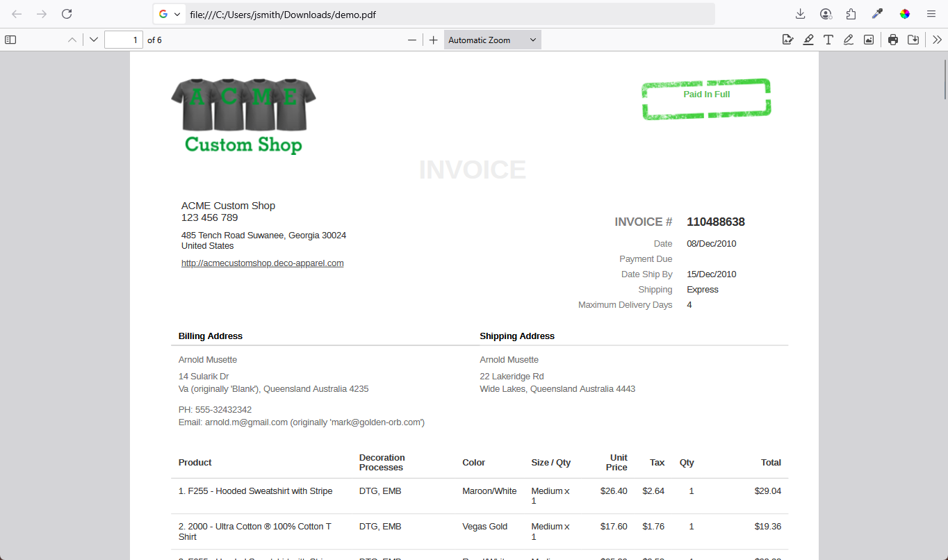Select the add signature tool

(787, 40)
